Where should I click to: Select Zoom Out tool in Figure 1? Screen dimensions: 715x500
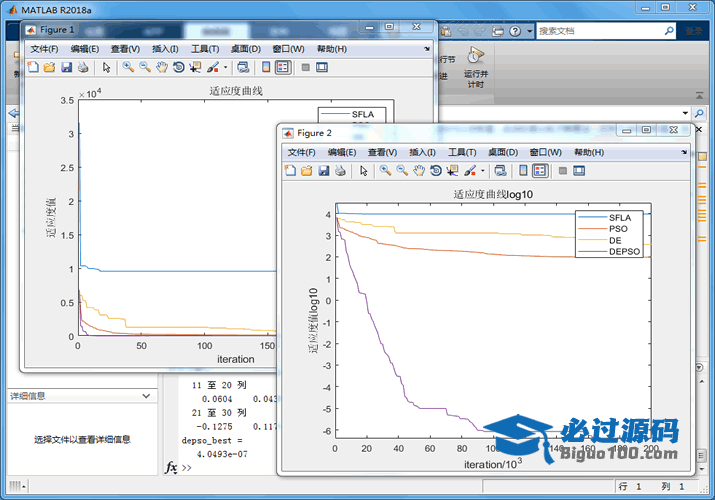[145, 67]
